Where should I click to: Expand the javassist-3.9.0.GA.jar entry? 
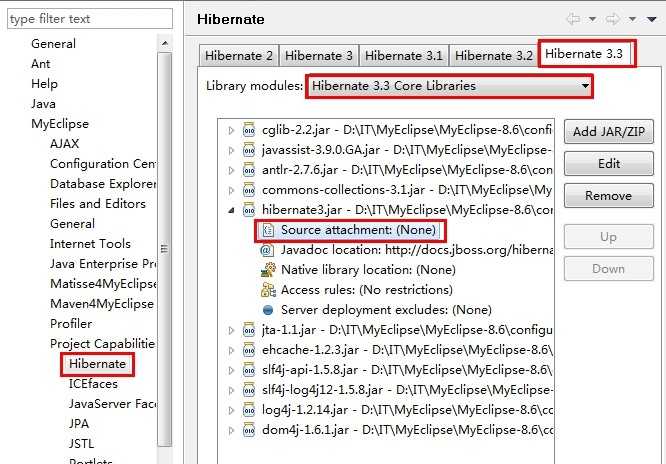pyautogui.click(x=231, y=150)
